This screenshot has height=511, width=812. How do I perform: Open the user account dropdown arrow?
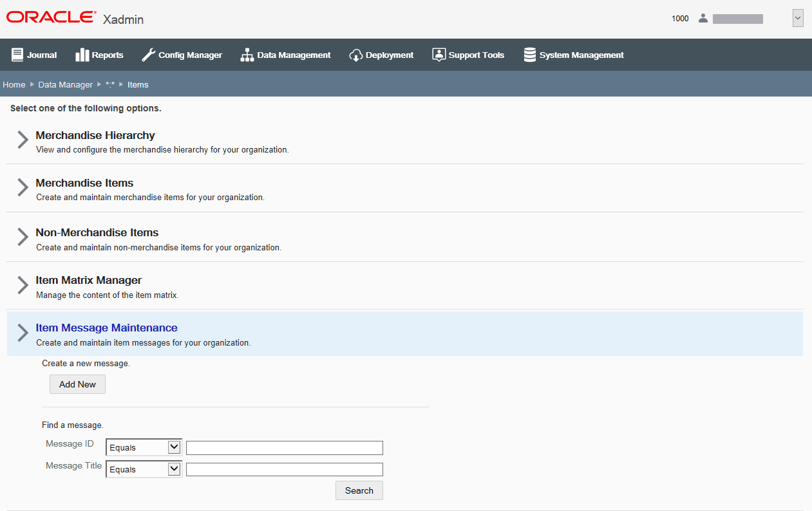798,18
